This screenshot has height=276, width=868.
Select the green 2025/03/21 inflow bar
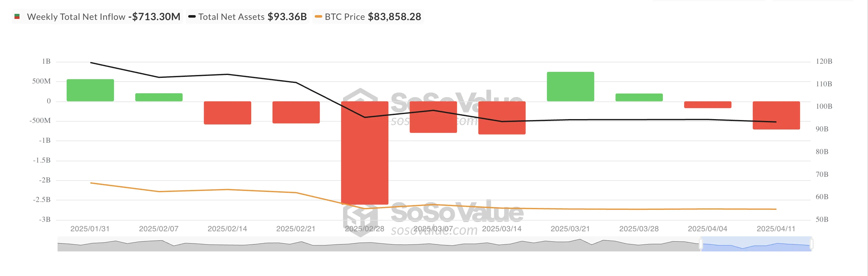(570, 87)
